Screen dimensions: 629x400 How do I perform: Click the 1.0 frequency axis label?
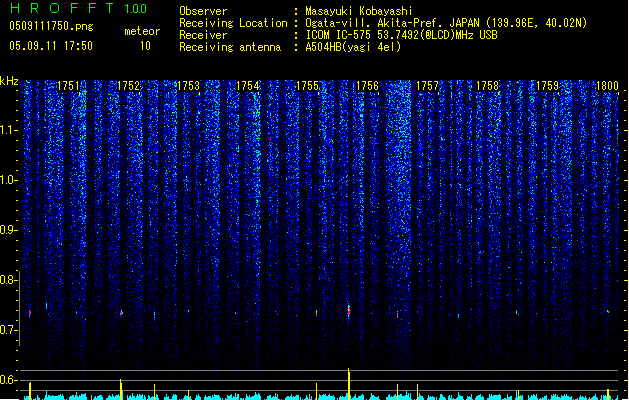pos(8,180)
